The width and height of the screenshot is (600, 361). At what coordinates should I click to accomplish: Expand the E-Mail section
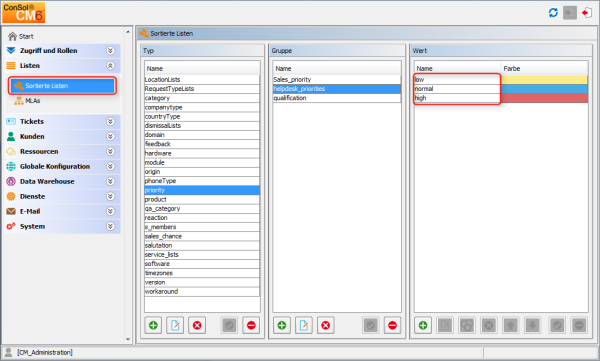(111, 211)
